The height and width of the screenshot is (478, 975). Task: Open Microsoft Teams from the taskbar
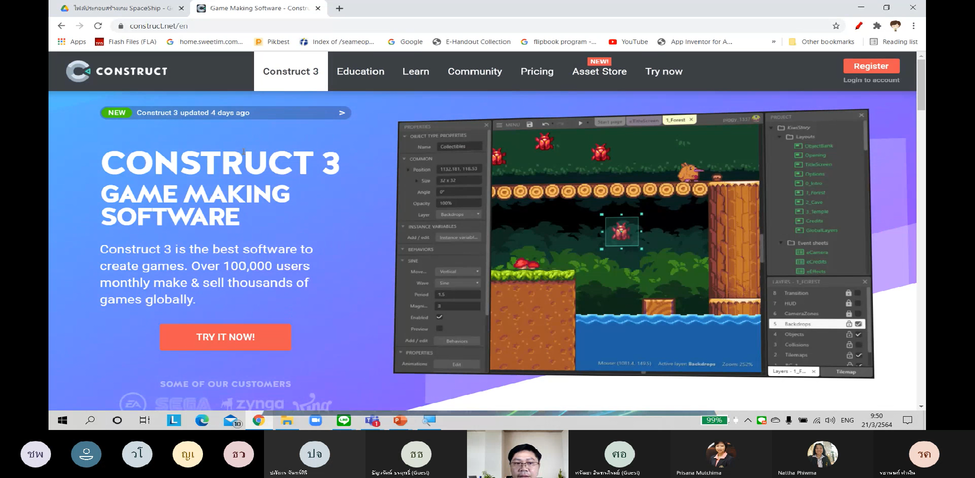[x=372, y=421]
